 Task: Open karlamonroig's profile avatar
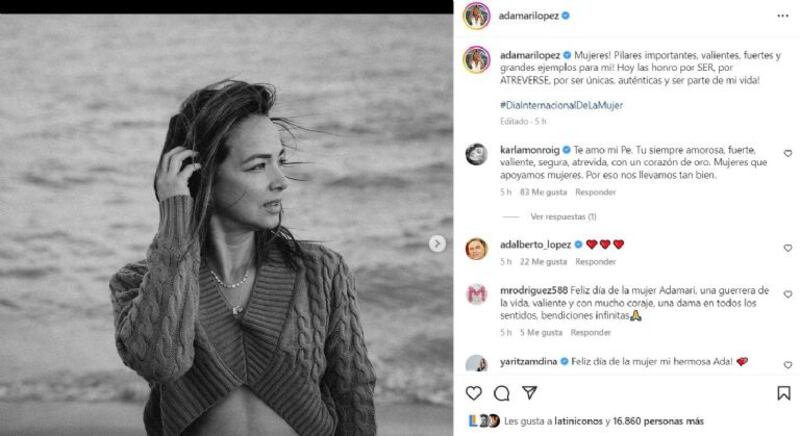(477, 154)
